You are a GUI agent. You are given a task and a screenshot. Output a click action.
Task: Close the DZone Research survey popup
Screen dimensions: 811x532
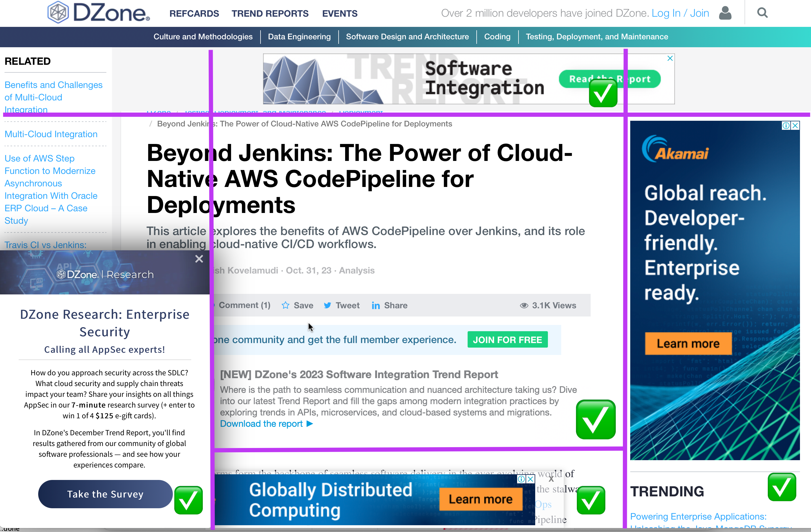click(x=199, y=259)
